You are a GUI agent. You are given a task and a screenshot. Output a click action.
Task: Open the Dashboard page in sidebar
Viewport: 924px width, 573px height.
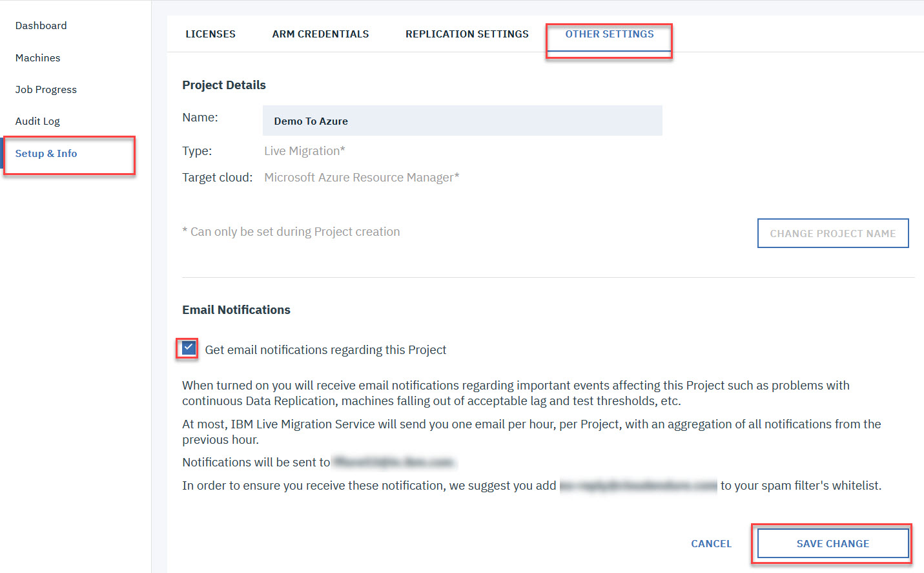(x=41, y=26)
